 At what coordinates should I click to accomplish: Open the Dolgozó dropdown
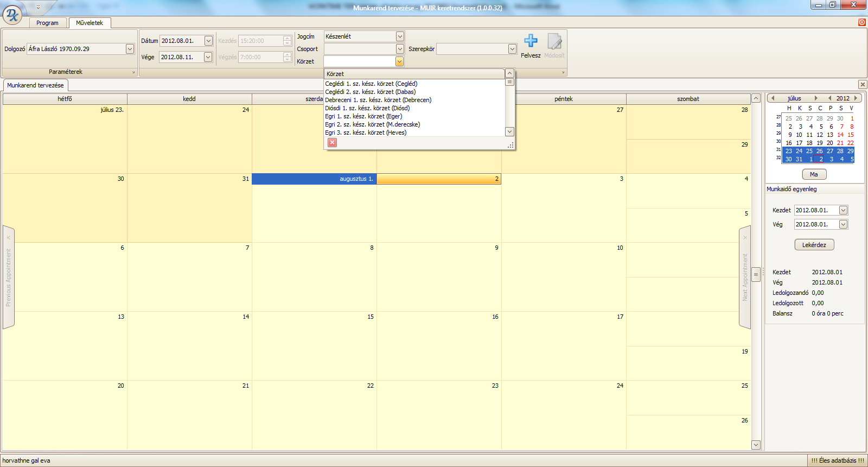(130, 49)
